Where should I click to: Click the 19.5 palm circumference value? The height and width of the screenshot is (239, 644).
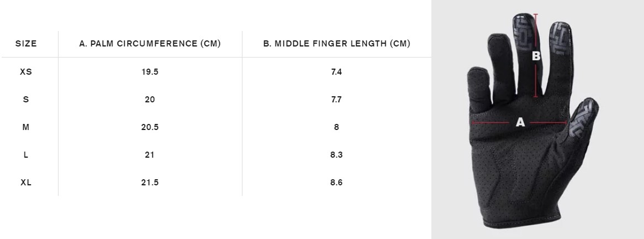click(x=150, y=72)
